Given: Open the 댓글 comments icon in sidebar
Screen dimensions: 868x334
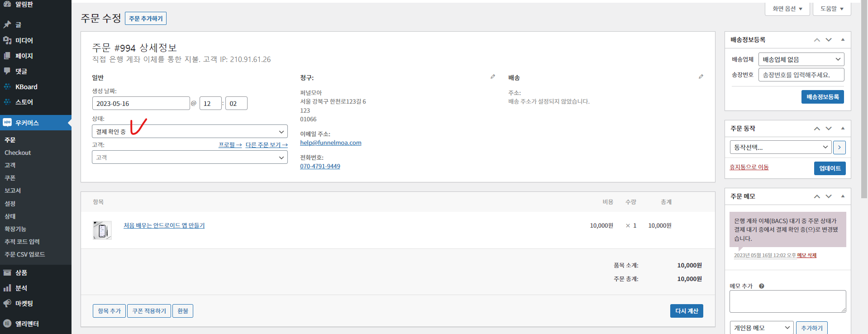Looking at the screenshot, I should click(x=7, y=71).
